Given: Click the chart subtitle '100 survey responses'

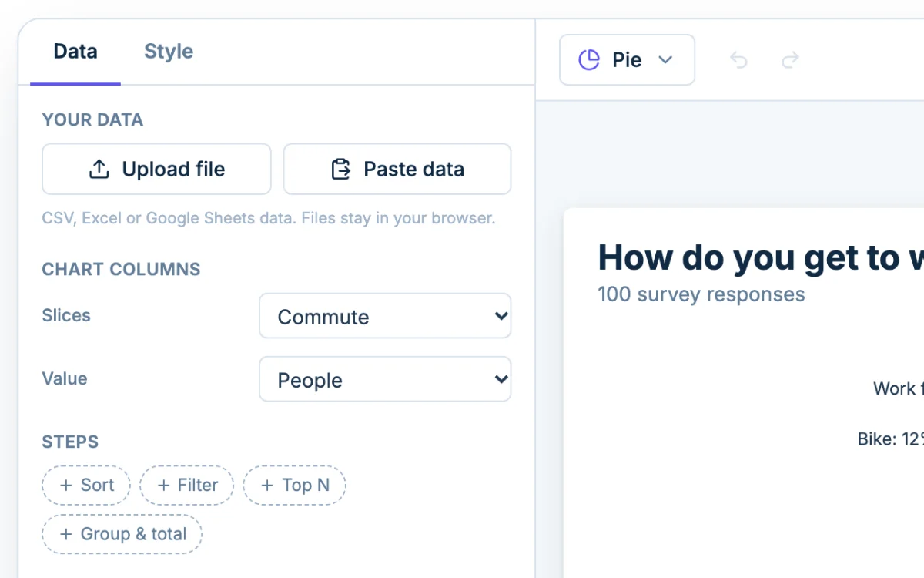Looking at the screenshot, I should pos(701,294).
